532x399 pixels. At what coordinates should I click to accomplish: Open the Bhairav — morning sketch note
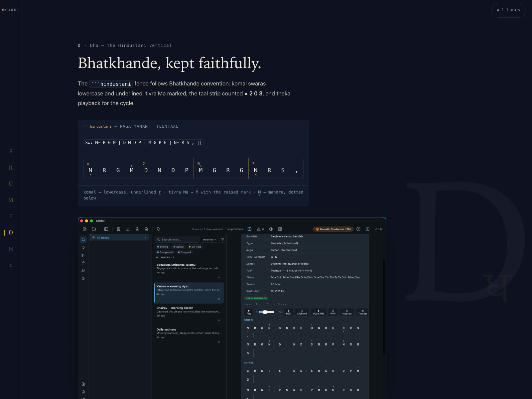click(x=189, y=314)
